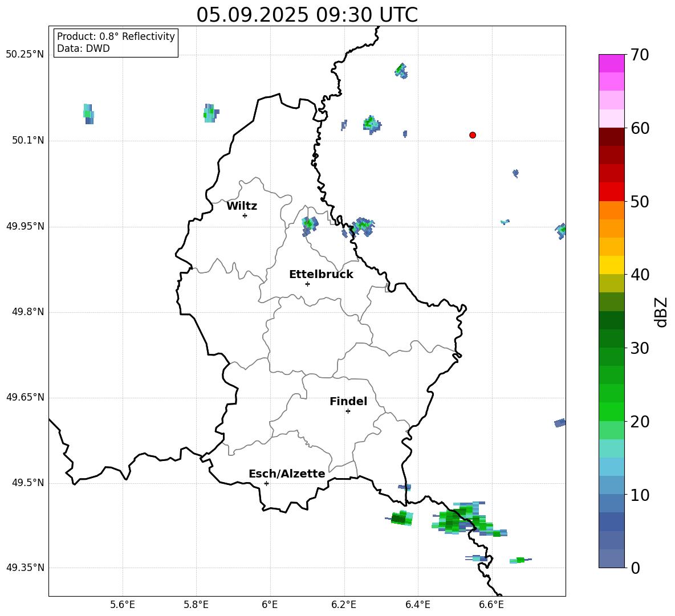Click the dBZ colorbar axis label
Image resolution: width=675 pixels, height=616 pixels.
661,312
